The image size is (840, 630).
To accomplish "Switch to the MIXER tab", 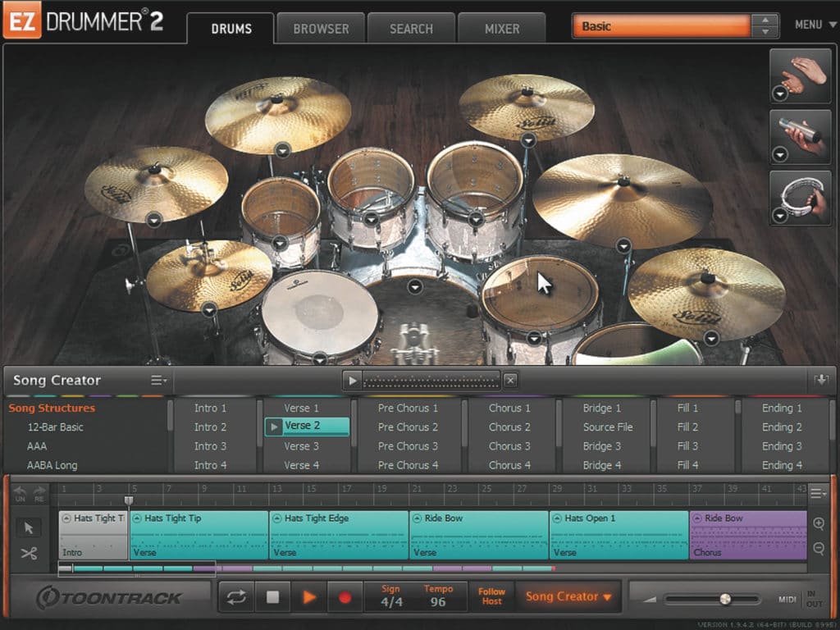I will coord(502,29).
